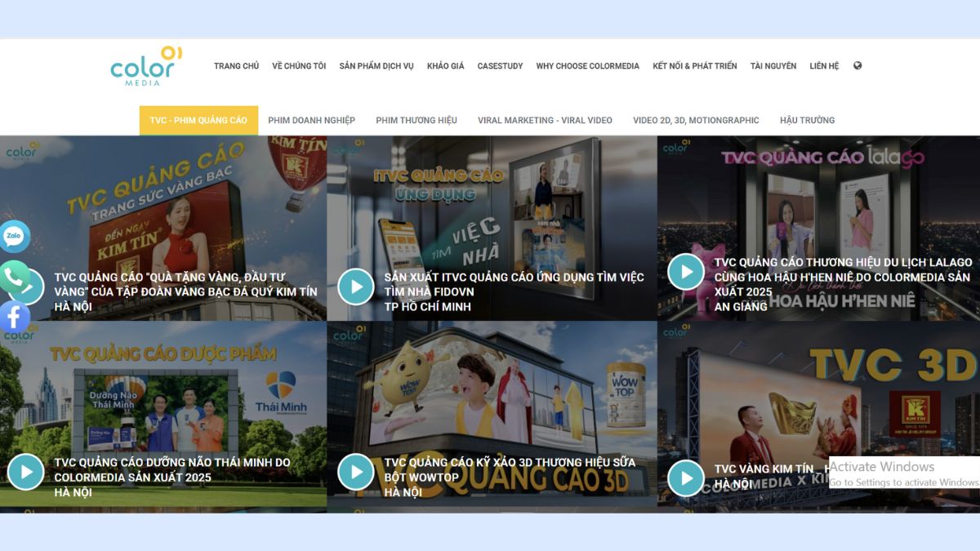Play the FIDOVN iTVC video
Image resolution: width=980 pixels, height=551 pixels.
point(355,287)
